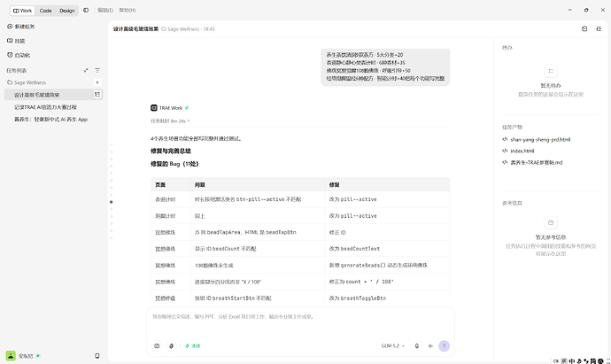Click the send arrow button
The width and height of the screenshot is (611, 364).
click(444, 346)
